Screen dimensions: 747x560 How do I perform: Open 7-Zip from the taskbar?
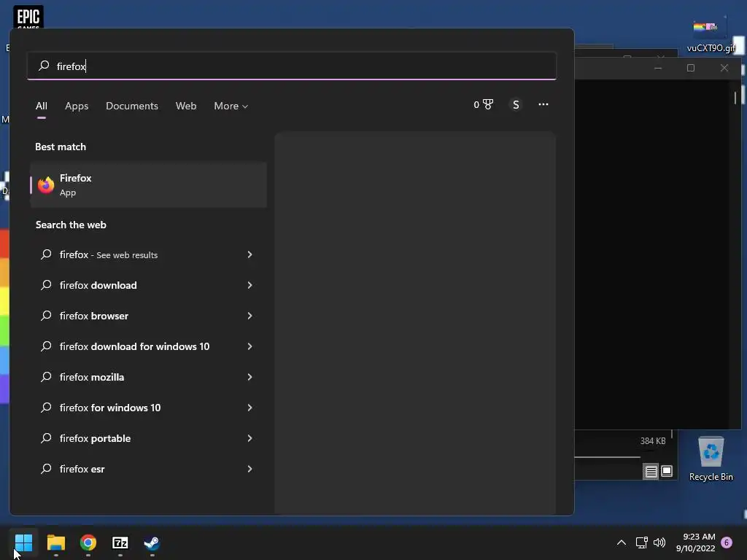(120, 542)
